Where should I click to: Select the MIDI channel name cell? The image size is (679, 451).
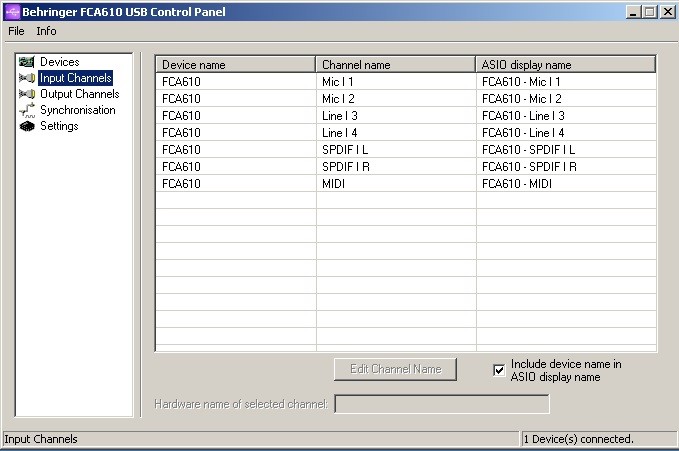click(x=396, y=184)
